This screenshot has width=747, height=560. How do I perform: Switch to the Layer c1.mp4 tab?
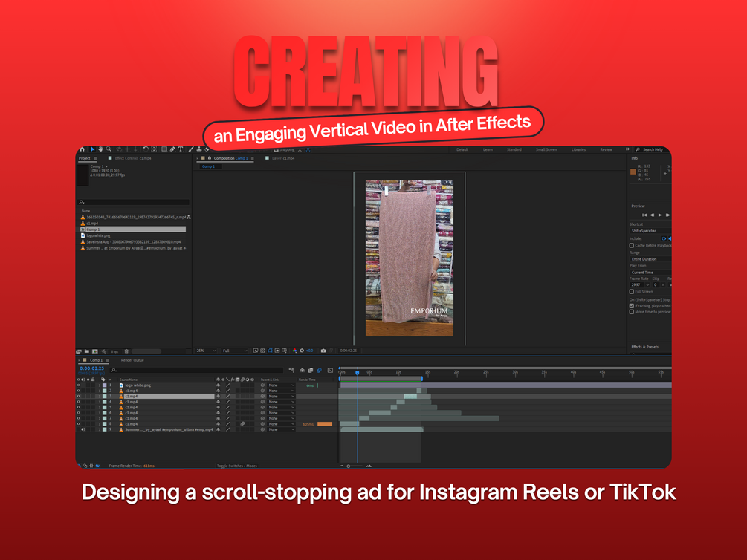(x=283, y=158)
